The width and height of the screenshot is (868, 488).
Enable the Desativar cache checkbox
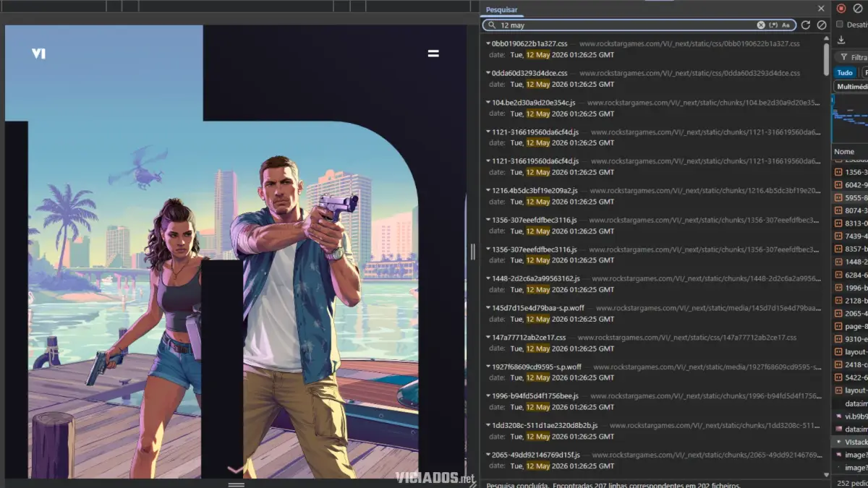click(840, 25)
